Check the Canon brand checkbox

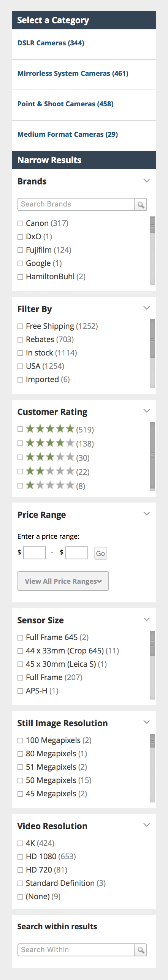(21, 224)
